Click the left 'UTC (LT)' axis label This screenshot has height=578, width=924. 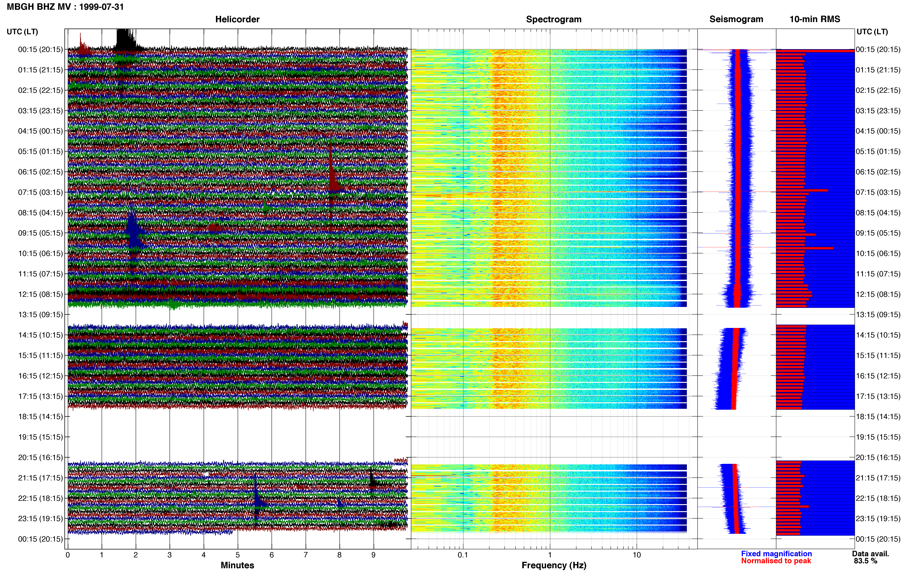click(22, 32)
